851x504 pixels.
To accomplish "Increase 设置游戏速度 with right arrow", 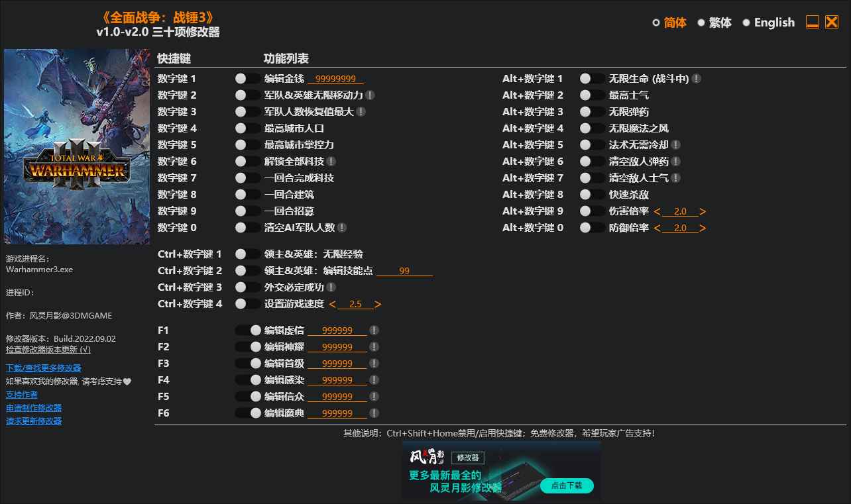I will pyautogui.click(x=378, y=305).
